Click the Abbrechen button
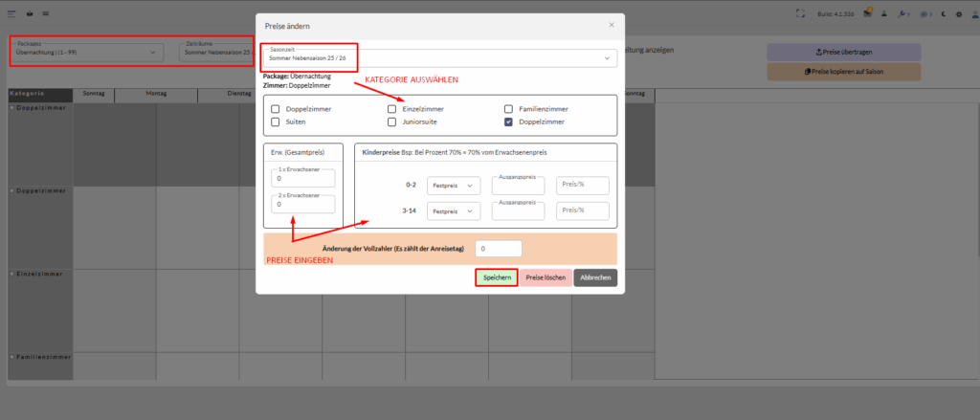This screenshot has width=980, height=420. [595, 277]
